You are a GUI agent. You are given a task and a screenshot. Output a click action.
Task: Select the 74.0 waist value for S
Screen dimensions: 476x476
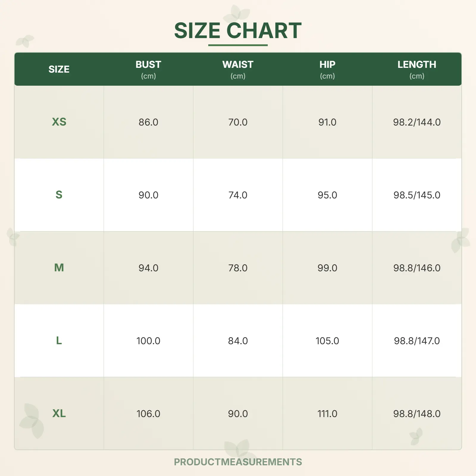click(x=238, y=195)
